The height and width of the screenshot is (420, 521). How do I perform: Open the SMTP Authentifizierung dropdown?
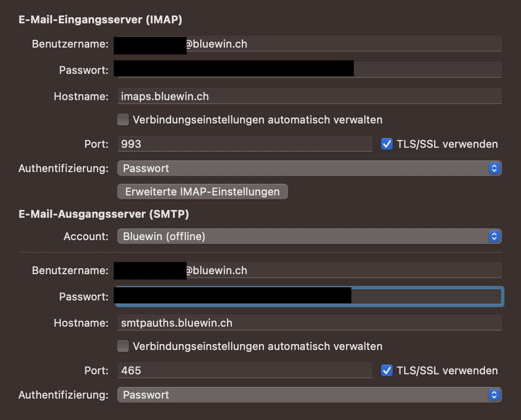tap(309, 395)
